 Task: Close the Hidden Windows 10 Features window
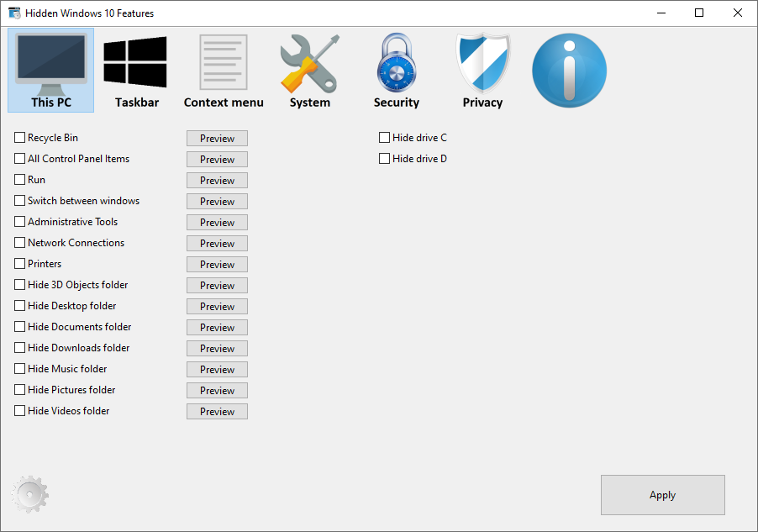click(738, 13)
